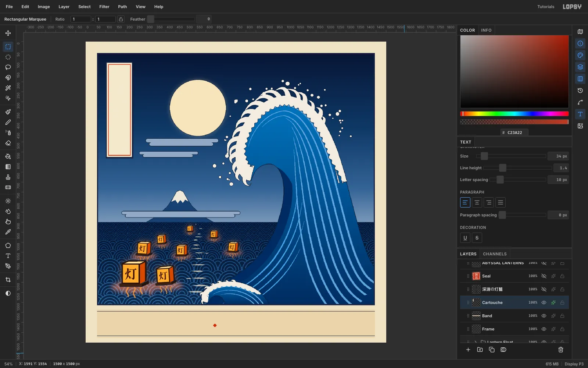The width and height of the screenshot is (588, 368).
Task: Select the Magic Wand tool
Action: [x=8, y=88]
